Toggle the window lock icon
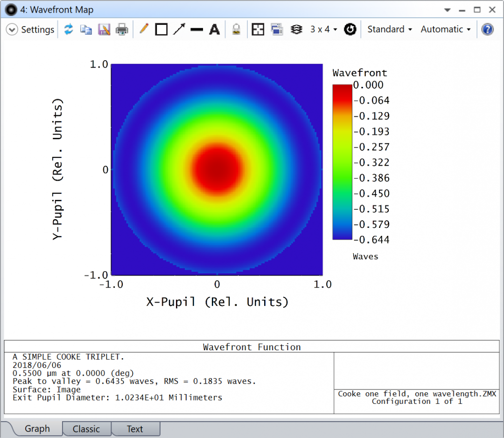Screen dimensions: 504x438 point(237,29)
